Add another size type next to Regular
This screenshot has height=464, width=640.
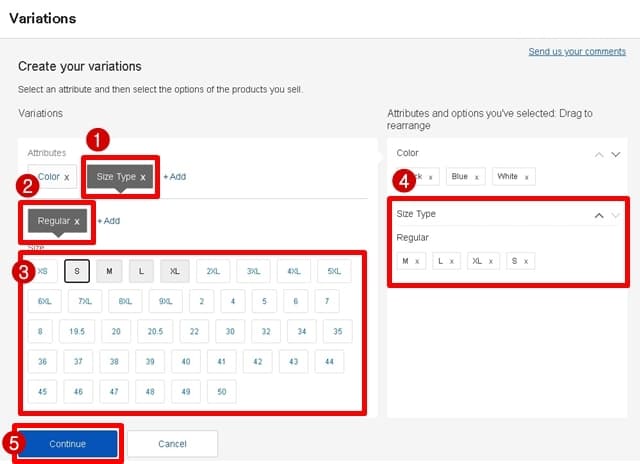pos(108,221)
